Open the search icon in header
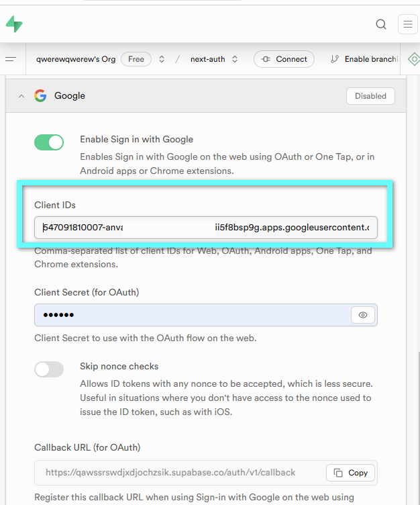Screen dimensions: 420x505 (x=381, y=25)
